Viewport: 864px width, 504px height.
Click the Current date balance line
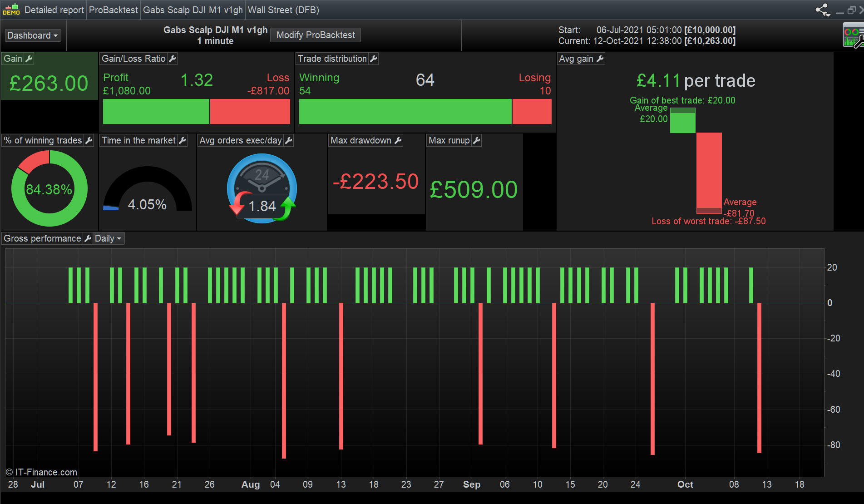click(x=647, y=41)
